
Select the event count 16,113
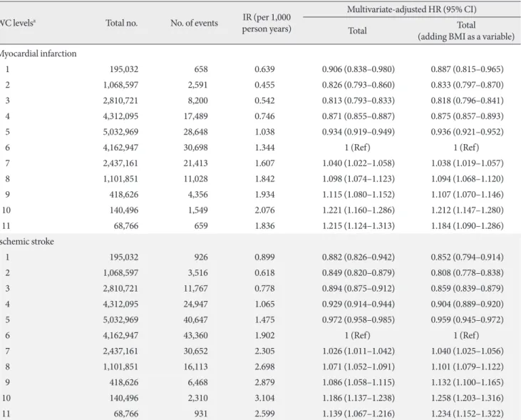click(x=196, y=367)
